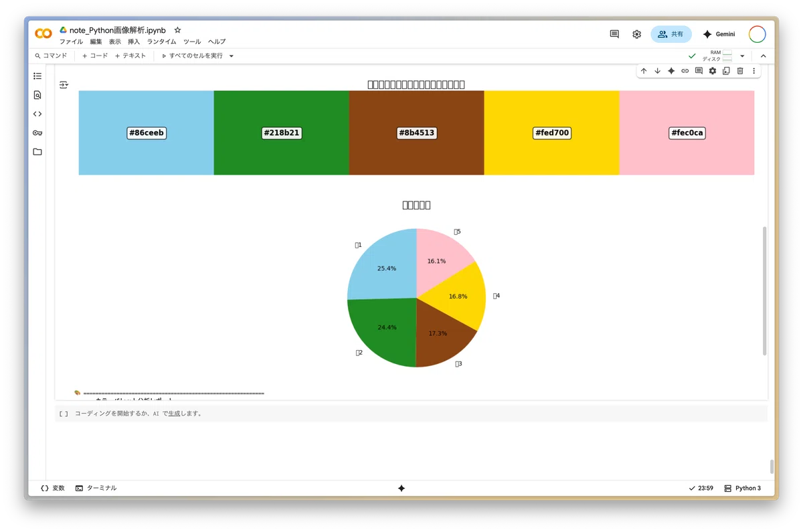The height and width of the screenshot is (532, 803).
Task: Click the 共有 share button
Action: point(671,34)
